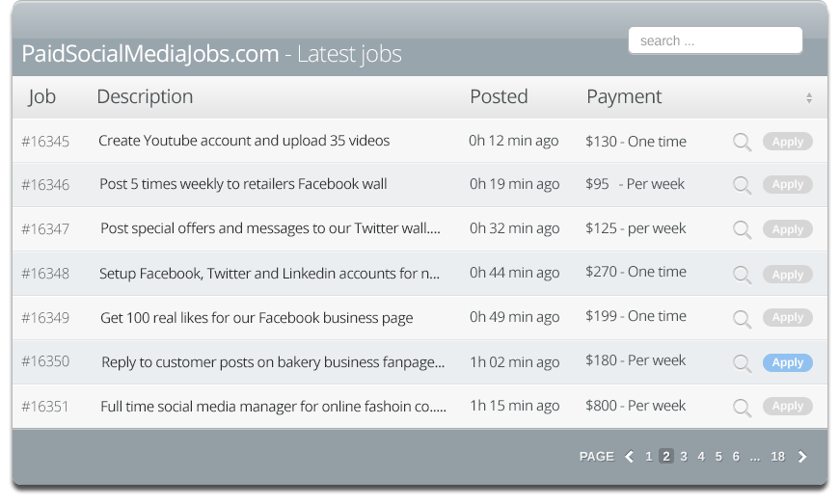
Task: Click magnifier icon for job #16345
Action: 743,143
